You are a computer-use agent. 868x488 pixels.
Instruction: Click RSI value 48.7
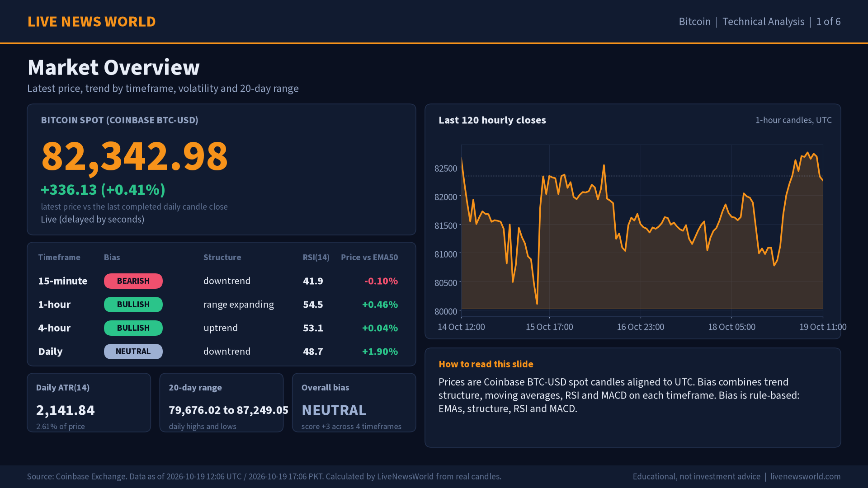tap(313, 352)
